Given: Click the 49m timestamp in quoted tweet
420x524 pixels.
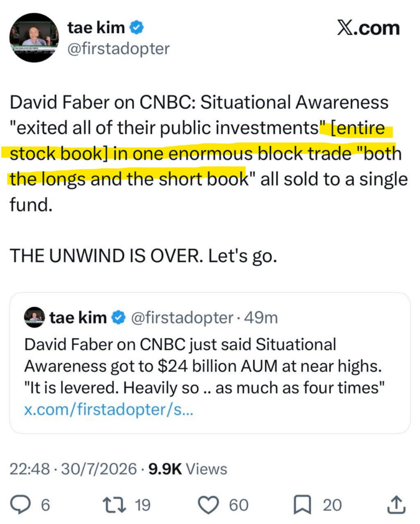Looking at the screenshot, I should (261, 317).
